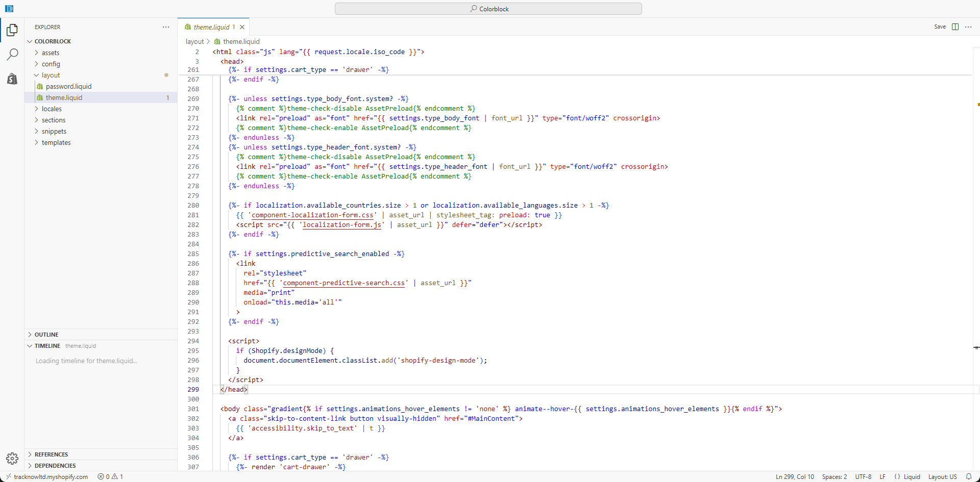Screen dimensions: 980x482
Task: Open the Explorer view in activity bar
Action: [12, 30]
